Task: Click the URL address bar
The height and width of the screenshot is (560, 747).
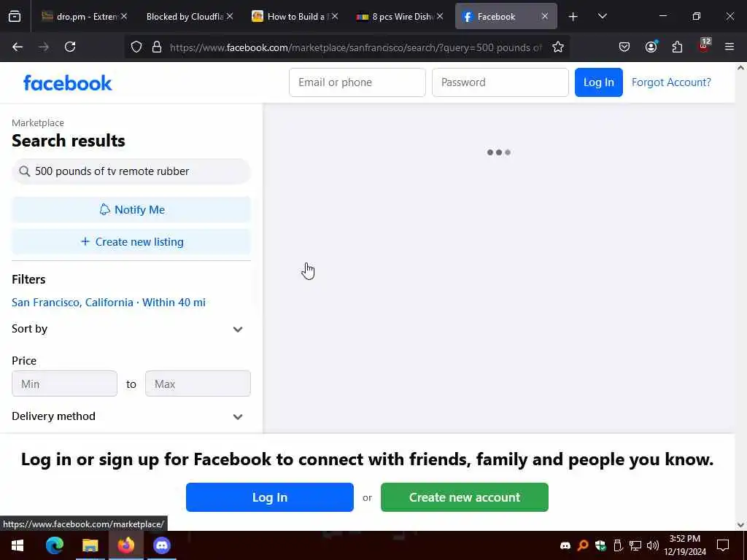Action: coord(355,47)
